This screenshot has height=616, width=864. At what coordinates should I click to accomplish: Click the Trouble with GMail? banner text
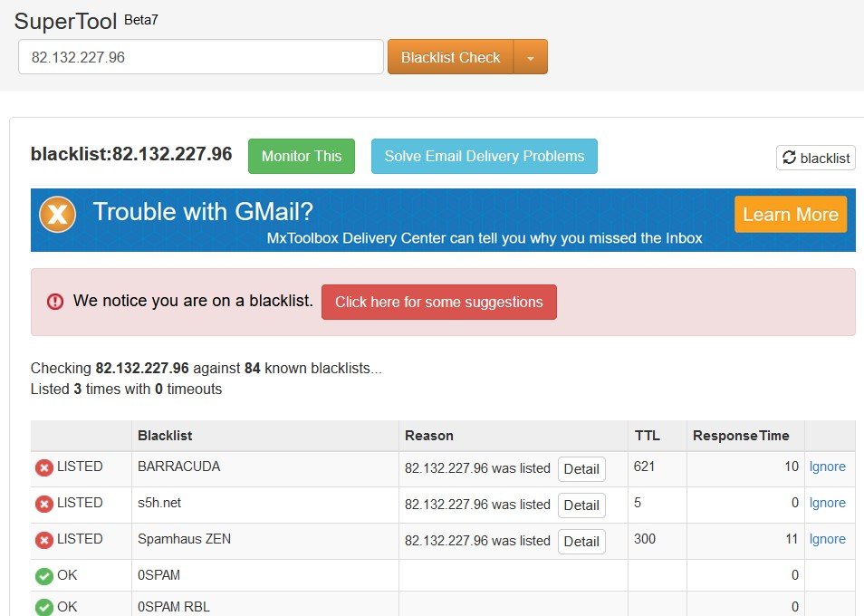pos(203,212)
